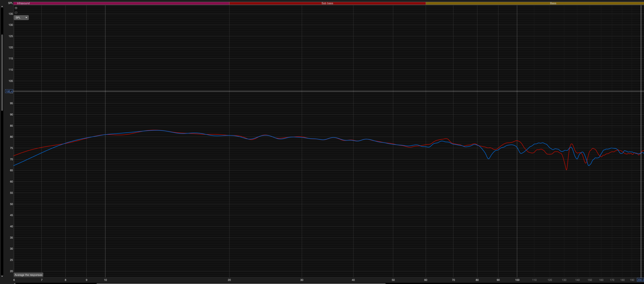
Task: Click the 100 Hz frequency axis label
Action: point(517,280)
